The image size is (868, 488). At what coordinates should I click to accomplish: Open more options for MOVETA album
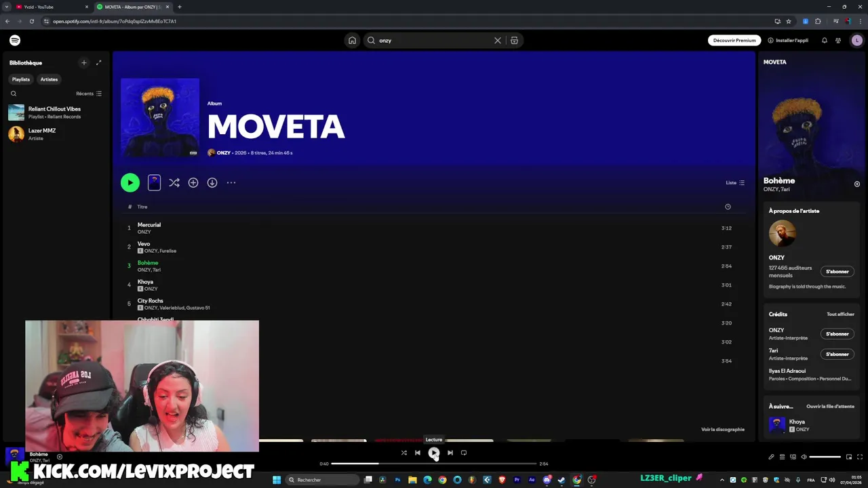pyautogui.click(x=231, y=182)
